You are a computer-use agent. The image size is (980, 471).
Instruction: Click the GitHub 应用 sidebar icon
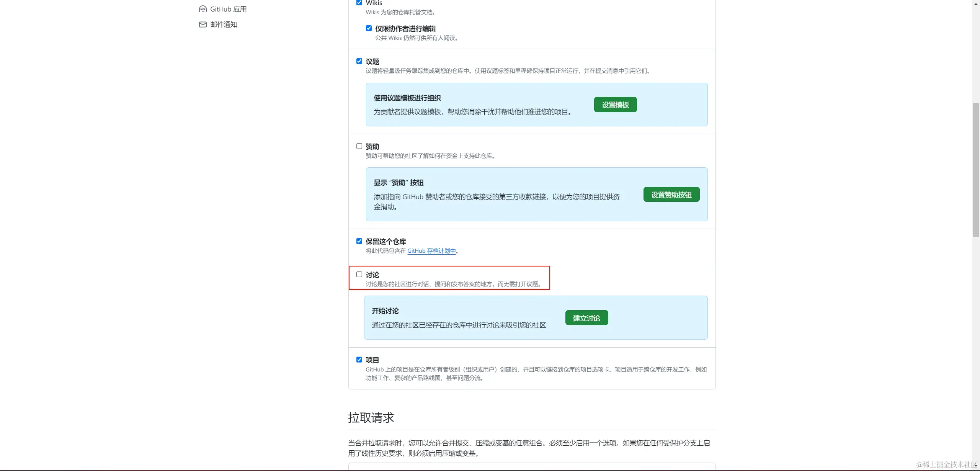[x=203, y=9]
